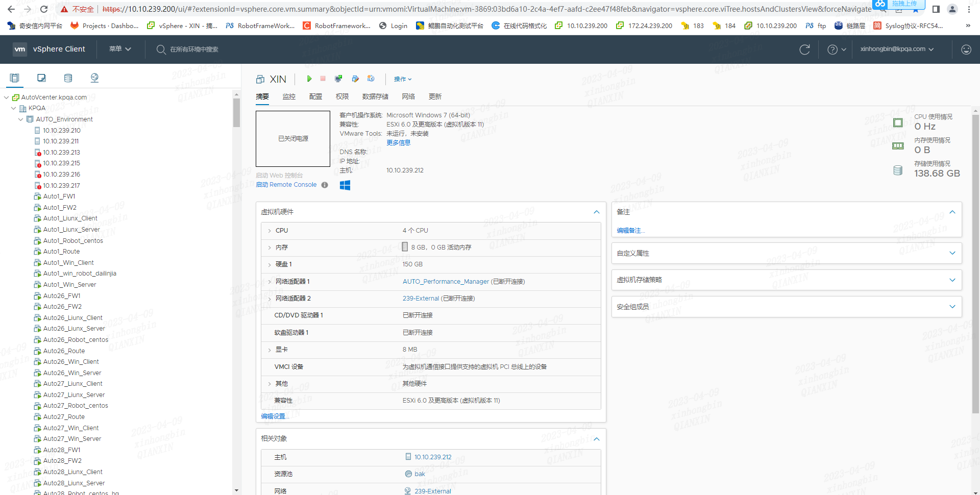Switch to the 数据存储 tab
The height and width of the screenshot is (495, 980).
[375, 96]
